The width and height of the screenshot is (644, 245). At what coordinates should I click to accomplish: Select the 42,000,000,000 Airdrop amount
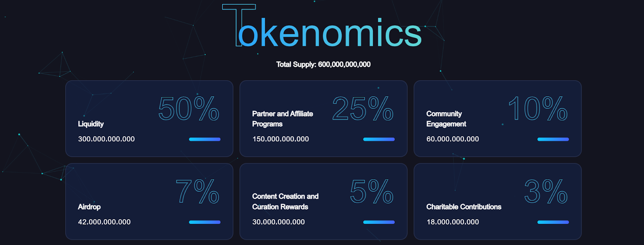[104, 222]
